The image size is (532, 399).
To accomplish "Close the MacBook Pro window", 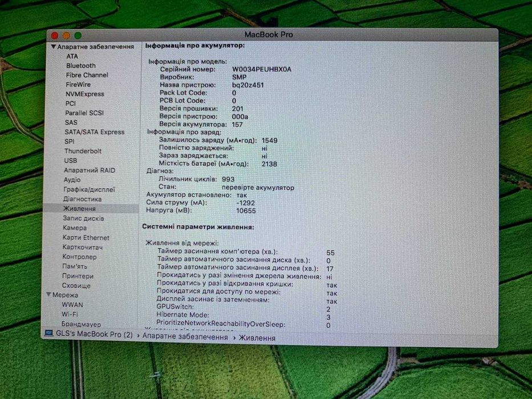I will point(55,35).
